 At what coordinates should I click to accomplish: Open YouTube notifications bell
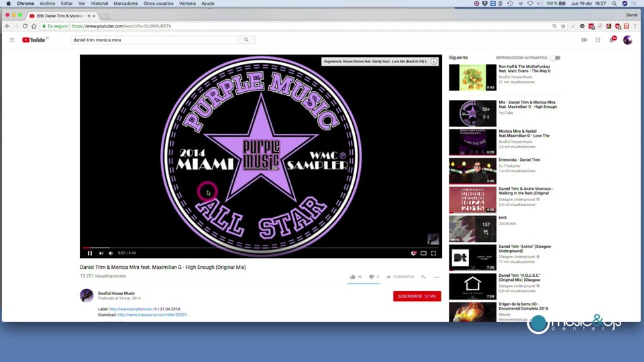point(612,40)
